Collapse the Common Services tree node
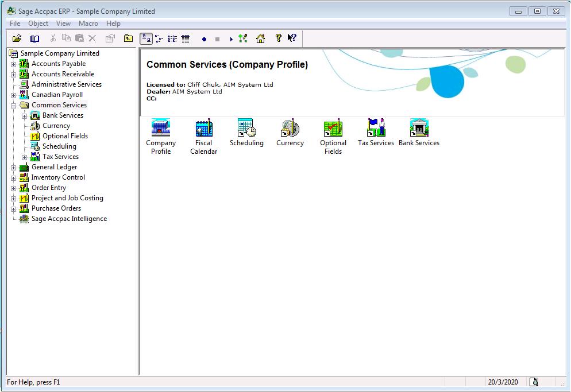This screenshot has height=392, width=571. pyautogui.click(x=13, y=105)
